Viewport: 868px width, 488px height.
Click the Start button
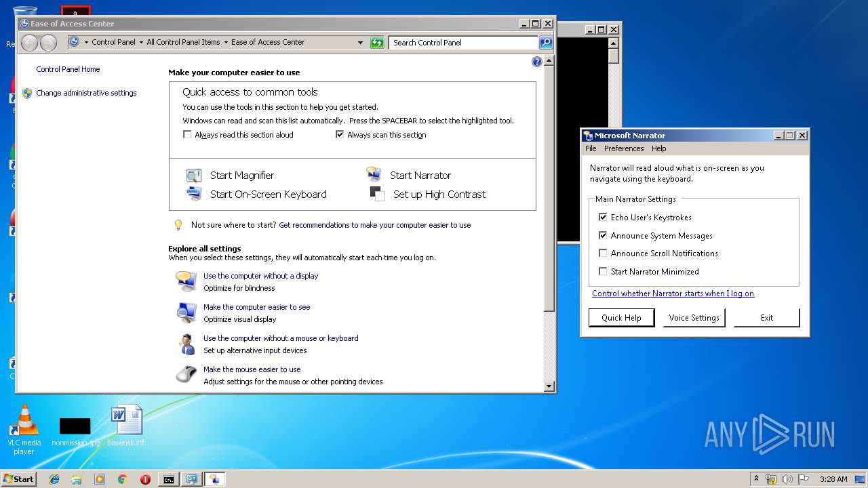[18, 479]
